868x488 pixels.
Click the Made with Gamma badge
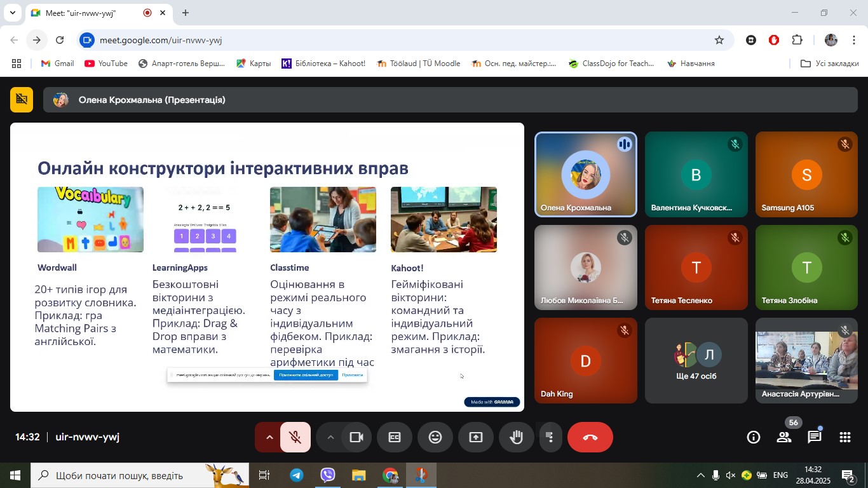(x=492, y=402)
